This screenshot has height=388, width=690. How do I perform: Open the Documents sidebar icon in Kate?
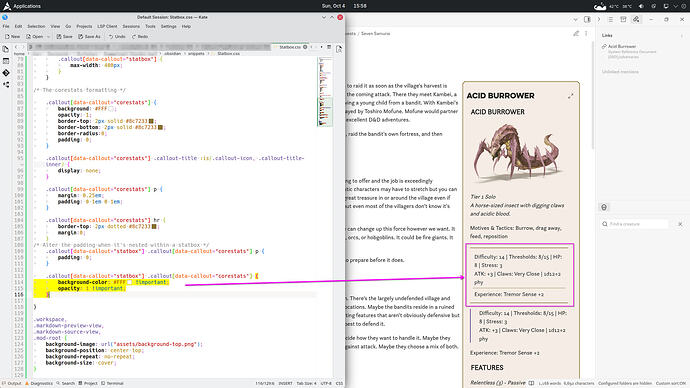pyautogui.click(x=6, y=49)
